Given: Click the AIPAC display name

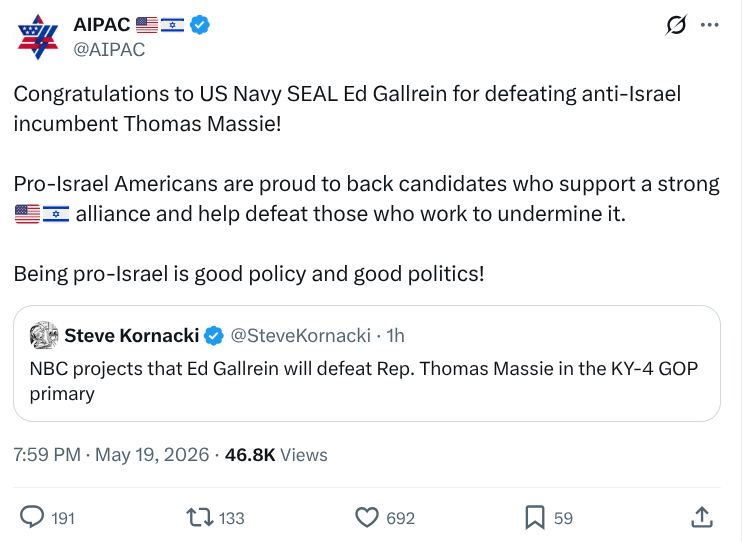Looking at the screenshot, I should [101, 25].
